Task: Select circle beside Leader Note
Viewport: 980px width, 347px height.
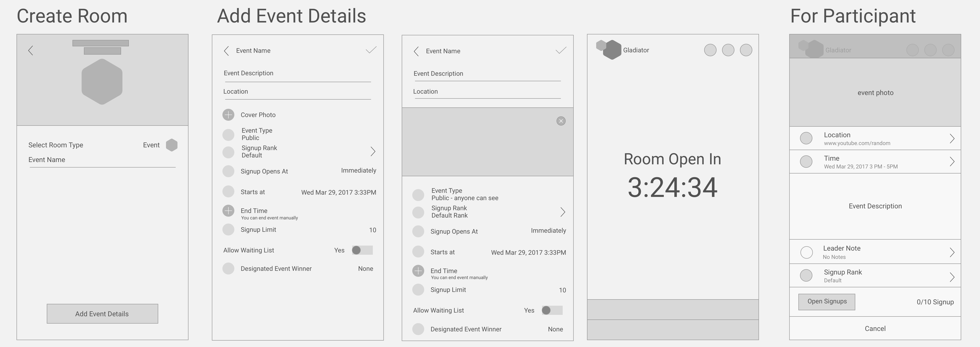Action: pyautogui.click(x=806, y=252)
